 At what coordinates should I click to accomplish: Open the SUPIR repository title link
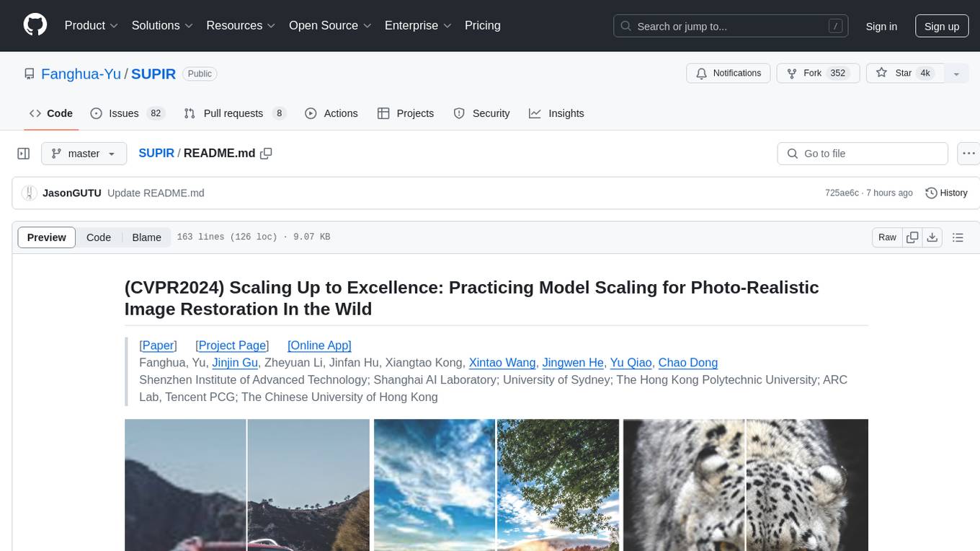click(x=153, y=74)
